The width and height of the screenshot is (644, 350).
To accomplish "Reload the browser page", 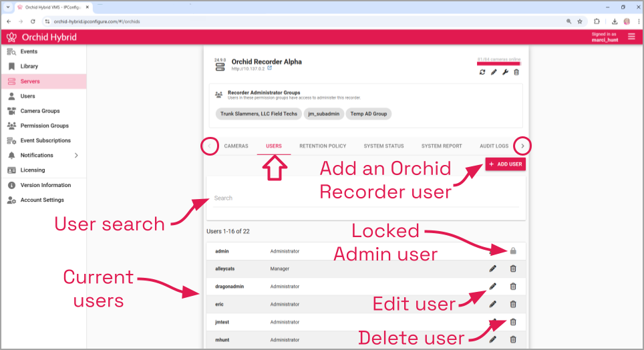I will [x=33, y=21].
